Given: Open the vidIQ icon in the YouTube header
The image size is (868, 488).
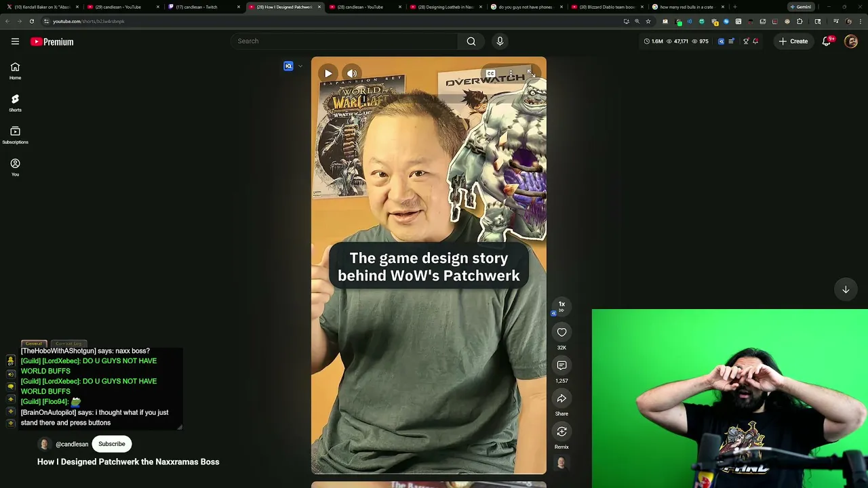Looking at the screenshot, I should point(721,41).
